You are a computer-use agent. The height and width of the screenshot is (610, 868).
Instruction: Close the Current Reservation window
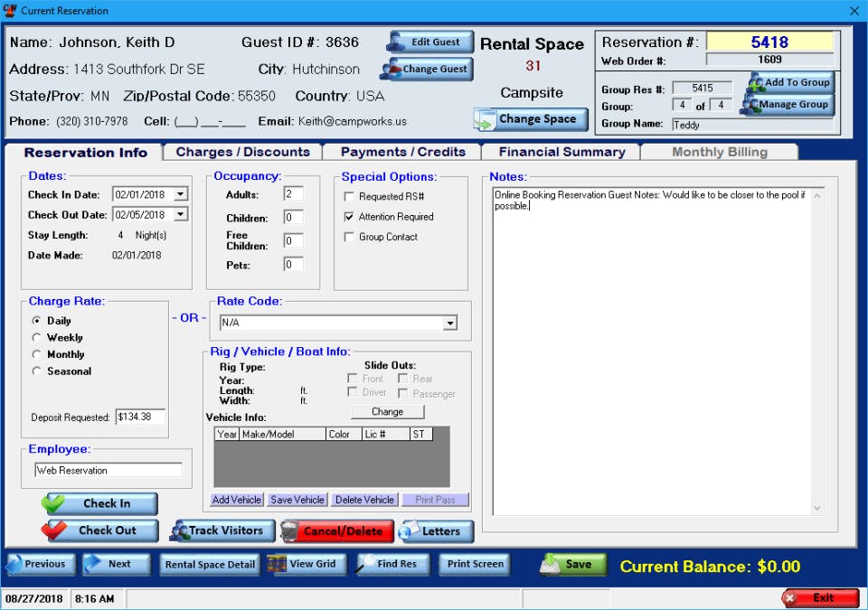tap(854, 11)
